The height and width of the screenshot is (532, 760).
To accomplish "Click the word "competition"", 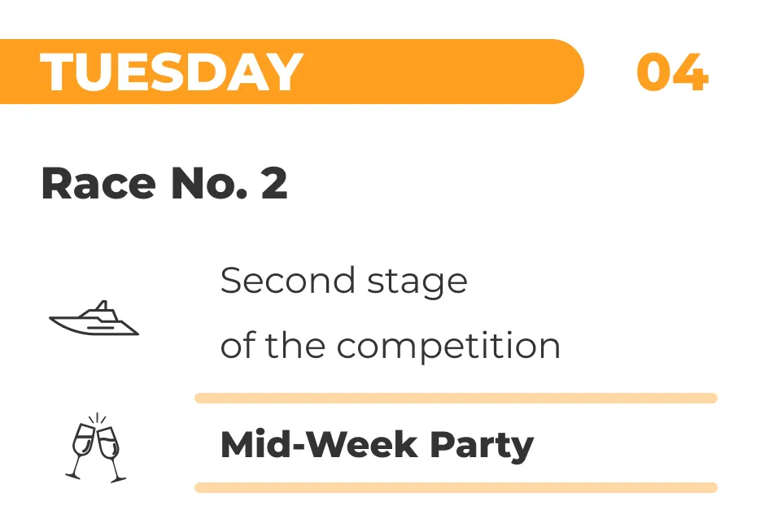I will click(x=448, y=346).
